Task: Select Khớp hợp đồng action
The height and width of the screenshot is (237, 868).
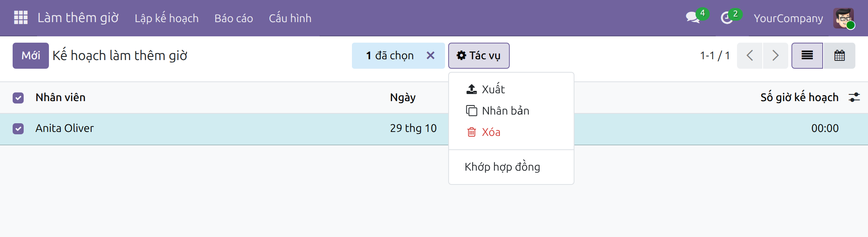Action: tap(511, 167)
